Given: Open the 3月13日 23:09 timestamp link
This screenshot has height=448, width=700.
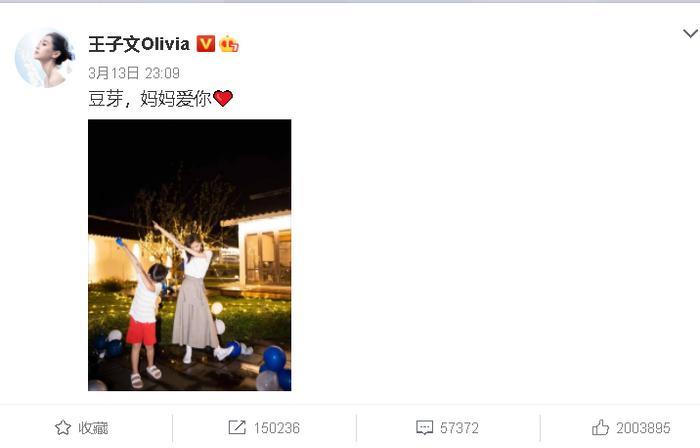Looking at the screenshot, I should click(134, 73).
